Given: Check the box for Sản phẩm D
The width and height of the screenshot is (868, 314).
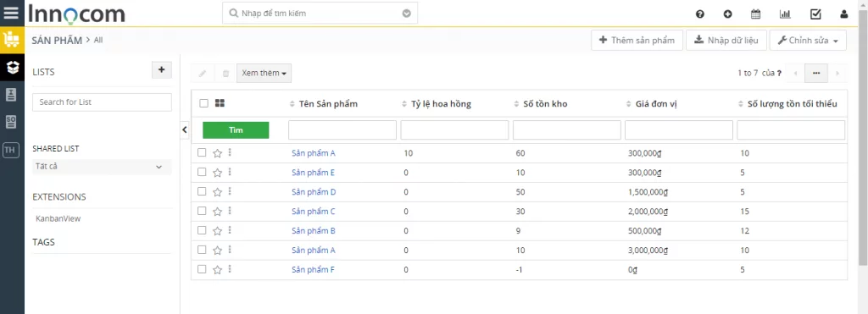Looking at the screenshot, I should (202, 192).
